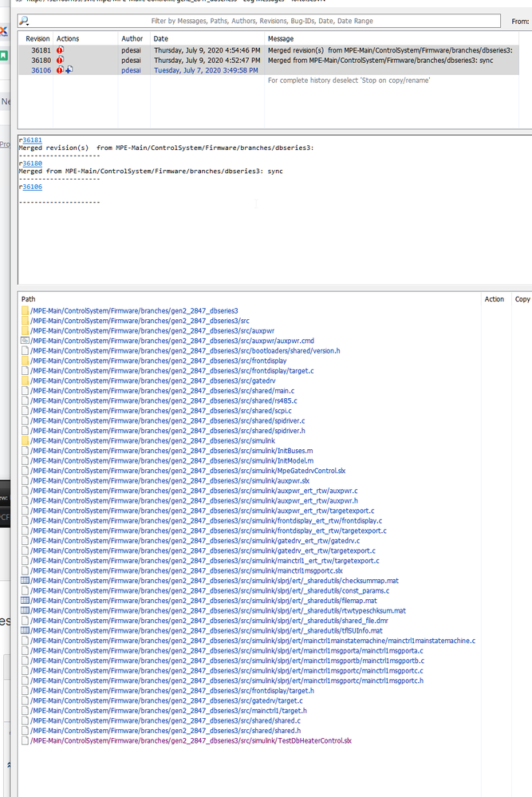Image resolution: width=532 pixels, height=797 pixels.
Task: Click the file icon for const_params.c
Action: click(25, 590)
